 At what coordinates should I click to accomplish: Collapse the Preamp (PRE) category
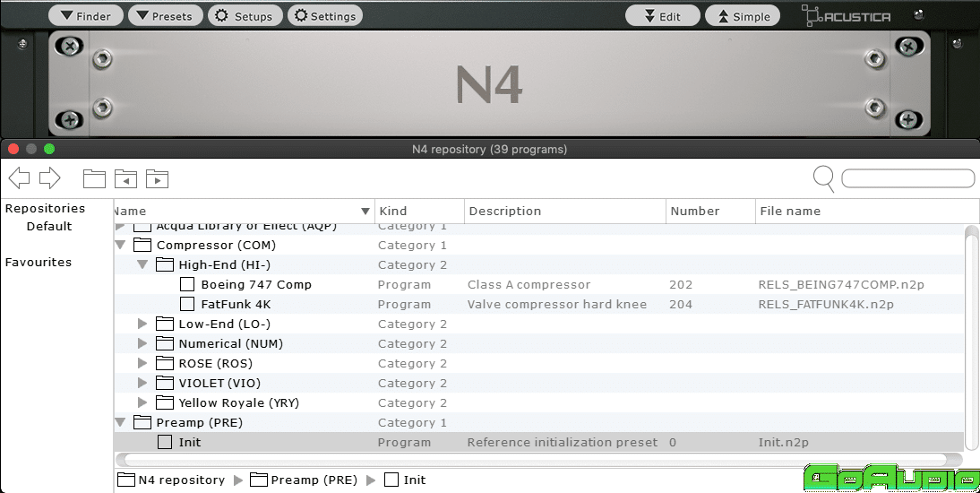(121, 422)
